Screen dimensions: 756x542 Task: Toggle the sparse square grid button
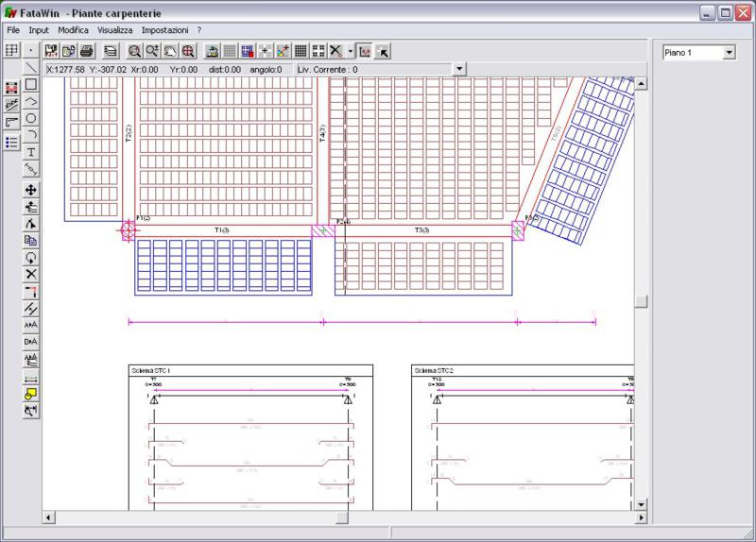tap(318, 51)
